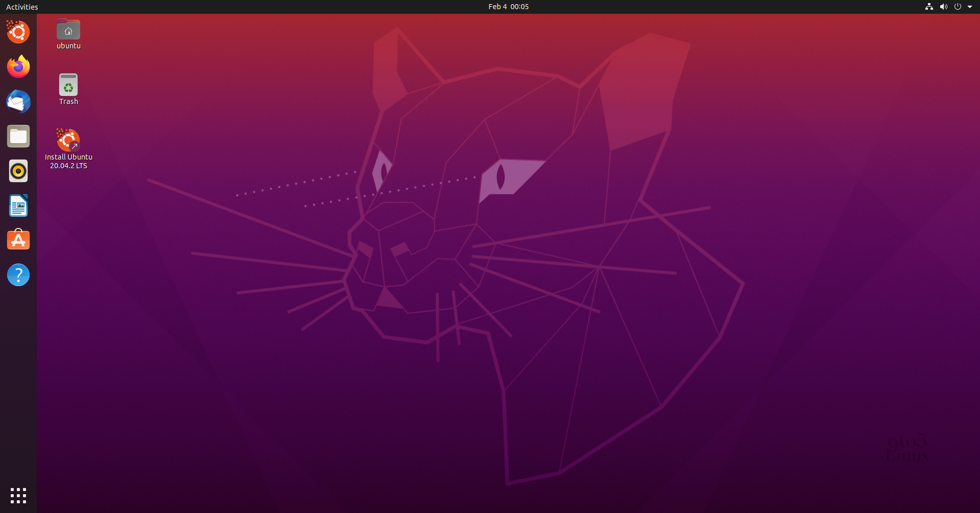
Task: Launch Rhythmbox music player
Action: pos(18,171)
